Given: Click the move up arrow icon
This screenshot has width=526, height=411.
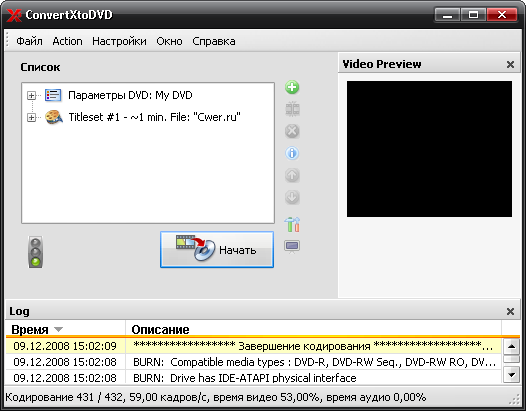Looking at the screenshot, I should tap(292, 175).
